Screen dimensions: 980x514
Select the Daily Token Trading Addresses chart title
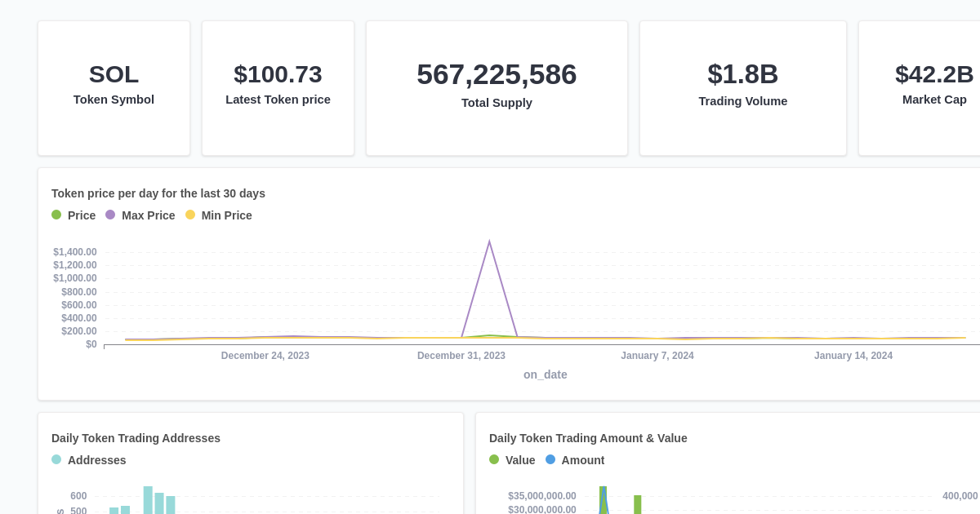(x=136, y=438)
